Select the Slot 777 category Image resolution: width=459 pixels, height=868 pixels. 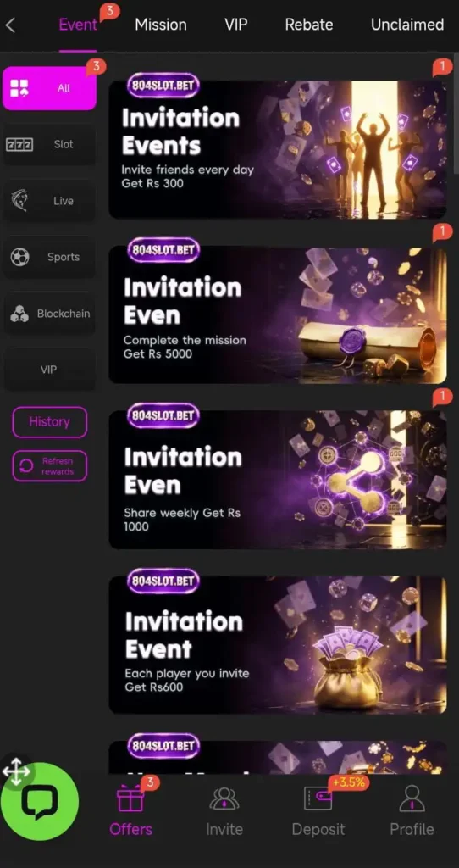(x=49, y=144)
